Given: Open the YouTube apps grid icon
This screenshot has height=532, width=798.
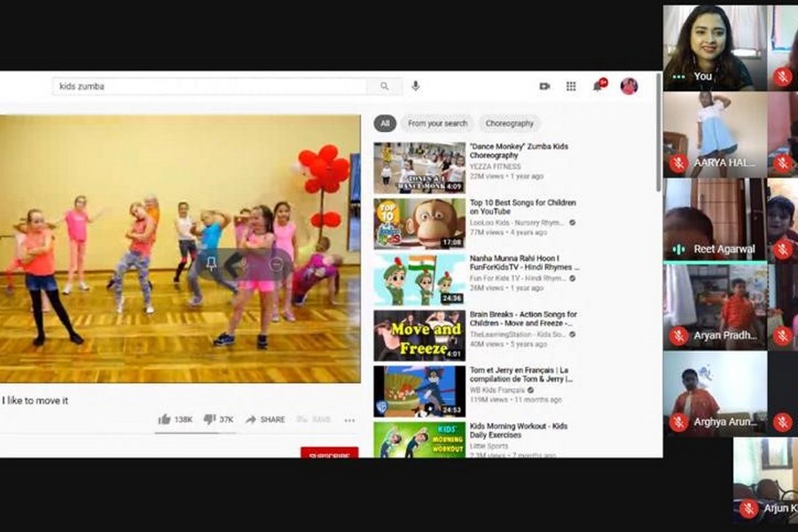Looking at the screenshot, I should [x=571, y=86].
